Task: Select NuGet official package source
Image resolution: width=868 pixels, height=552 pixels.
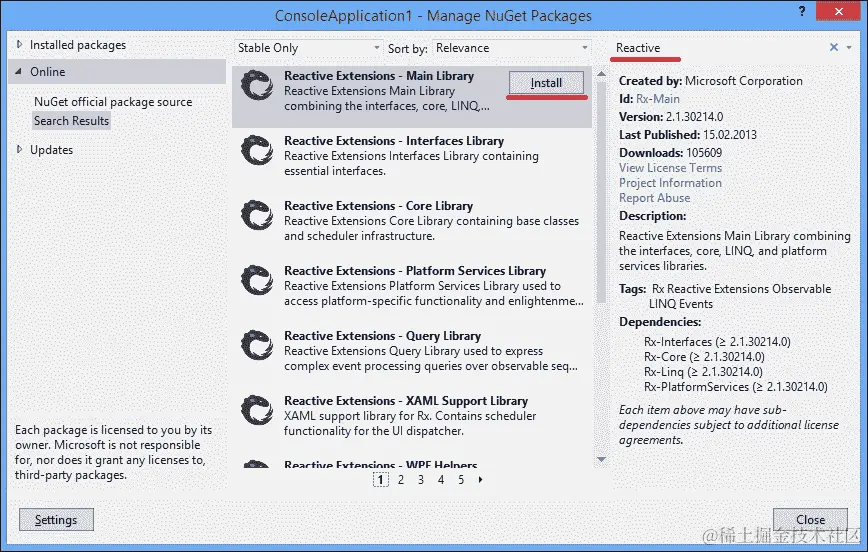Action: click(x=113, y=102)
